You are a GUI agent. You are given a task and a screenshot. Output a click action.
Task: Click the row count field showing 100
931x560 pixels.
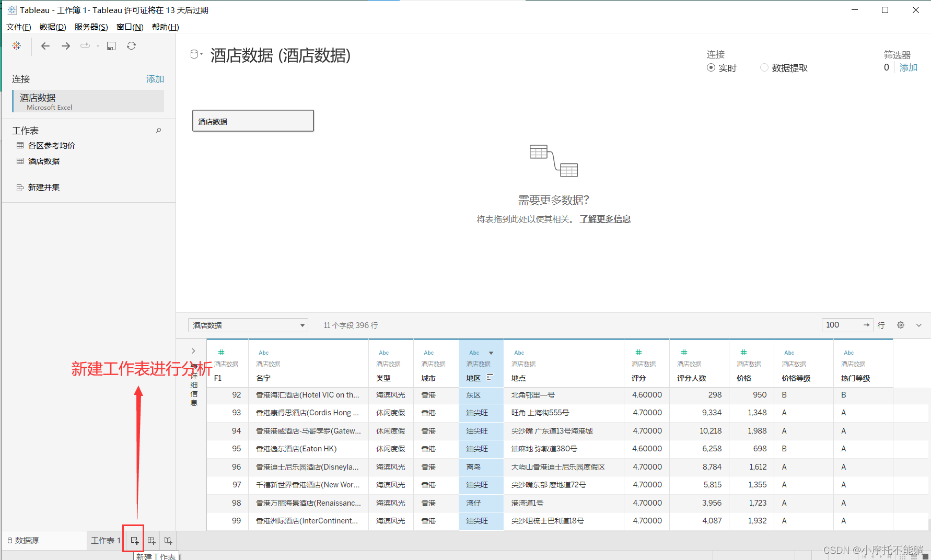pyautogui.click(x=841, y=325)
